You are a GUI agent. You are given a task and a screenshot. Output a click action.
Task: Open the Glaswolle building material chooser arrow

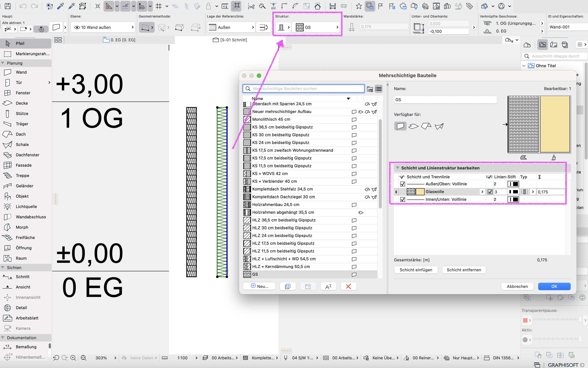pyautogui.click(x=482, y=192)
